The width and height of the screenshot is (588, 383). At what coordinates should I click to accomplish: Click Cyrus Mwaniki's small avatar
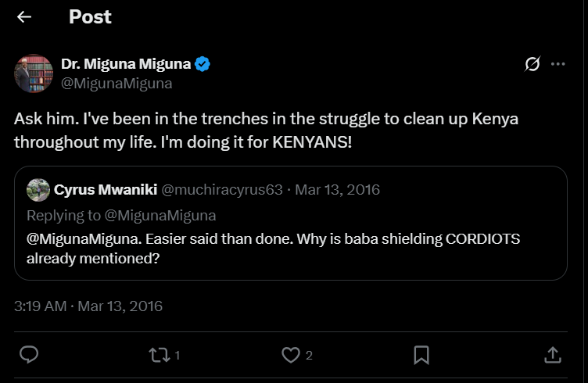(x=38, y=189)
